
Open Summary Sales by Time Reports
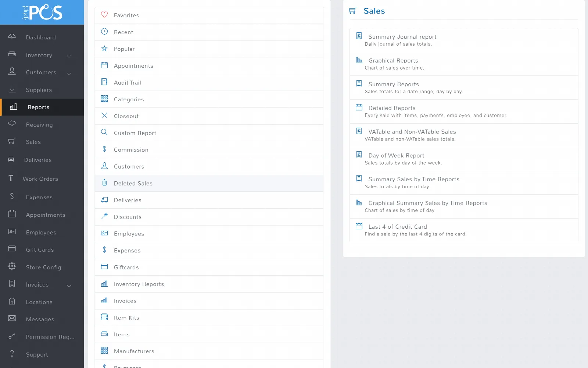pyautogui.click(x=464, y=183)
